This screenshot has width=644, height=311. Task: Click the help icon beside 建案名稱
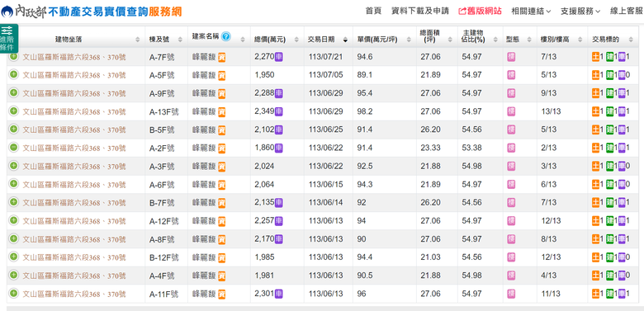pyautogui.click(x=226, y=36)
